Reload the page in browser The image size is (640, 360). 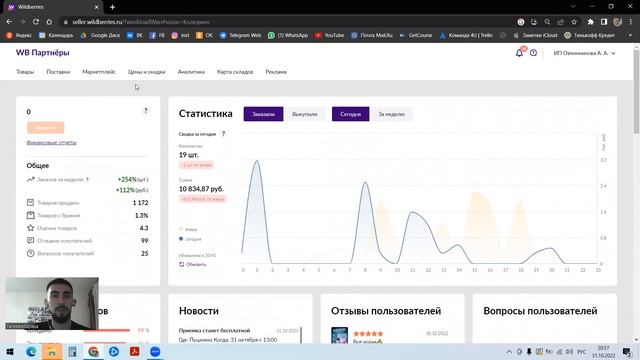[x=36, y=22]
